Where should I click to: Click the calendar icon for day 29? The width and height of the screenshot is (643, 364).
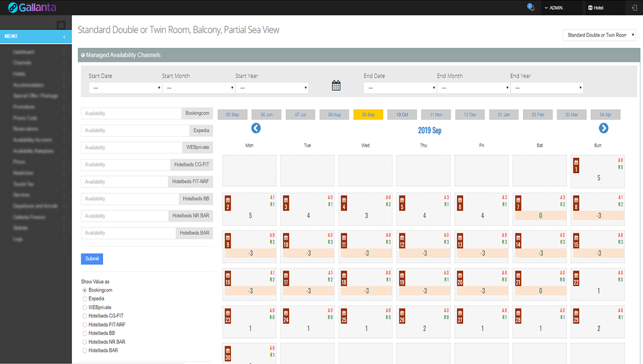(x=576, y=316)
